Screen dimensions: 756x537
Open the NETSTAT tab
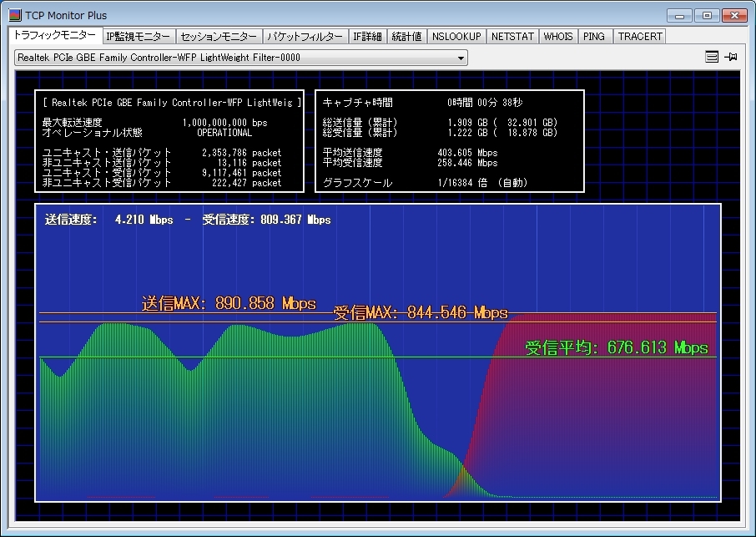pyautogui.click(x=512, y=37)
